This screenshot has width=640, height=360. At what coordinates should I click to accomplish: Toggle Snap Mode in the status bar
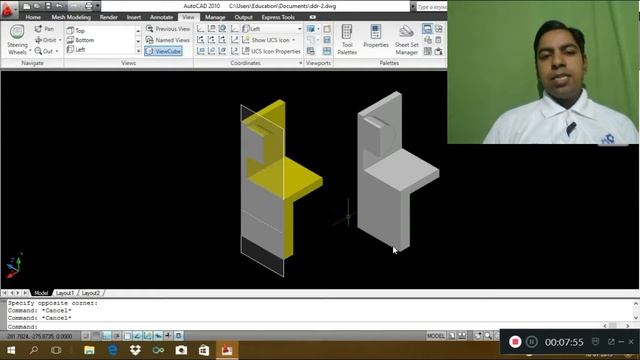tap(86, 336)
